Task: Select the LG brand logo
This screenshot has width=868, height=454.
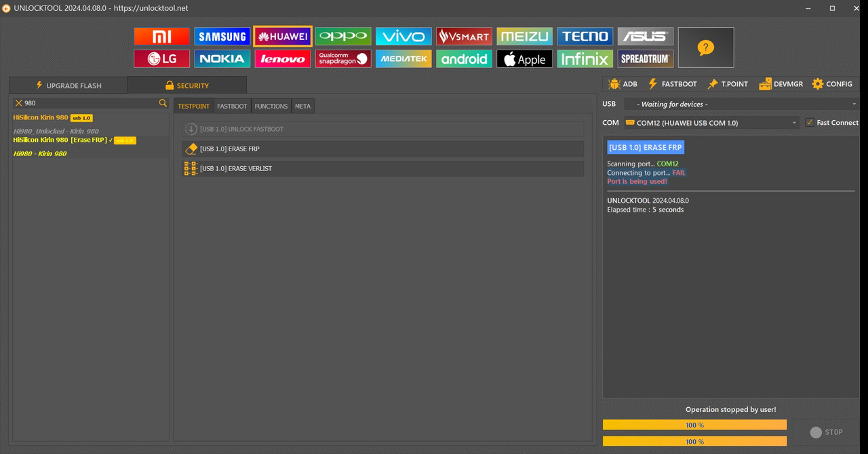Action: (x=161, y=59)
